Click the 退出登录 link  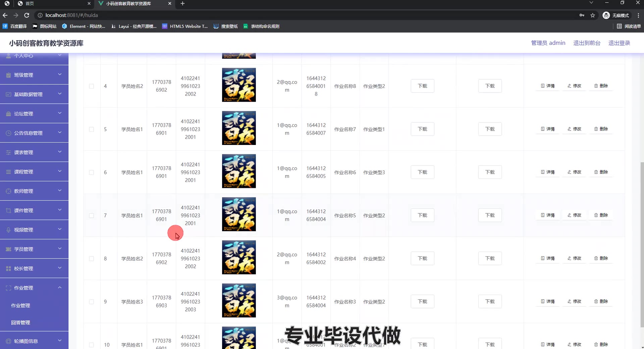619,43
